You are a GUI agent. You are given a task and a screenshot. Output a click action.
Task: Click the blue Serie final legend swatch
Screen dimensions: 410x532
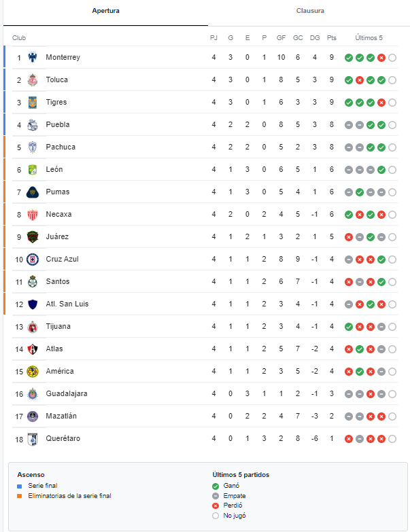20,486
